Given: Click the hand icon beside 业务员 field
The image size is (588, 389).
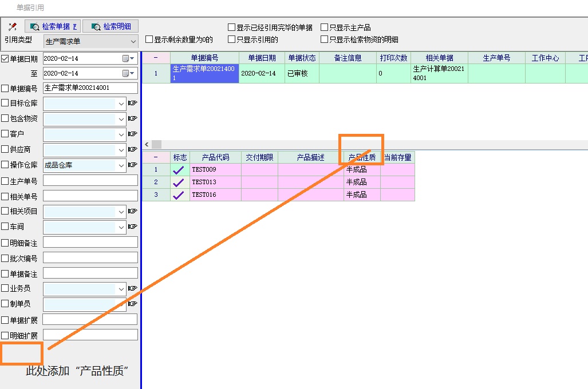Looking at the screenshot, I should click(x=133, y=288).
